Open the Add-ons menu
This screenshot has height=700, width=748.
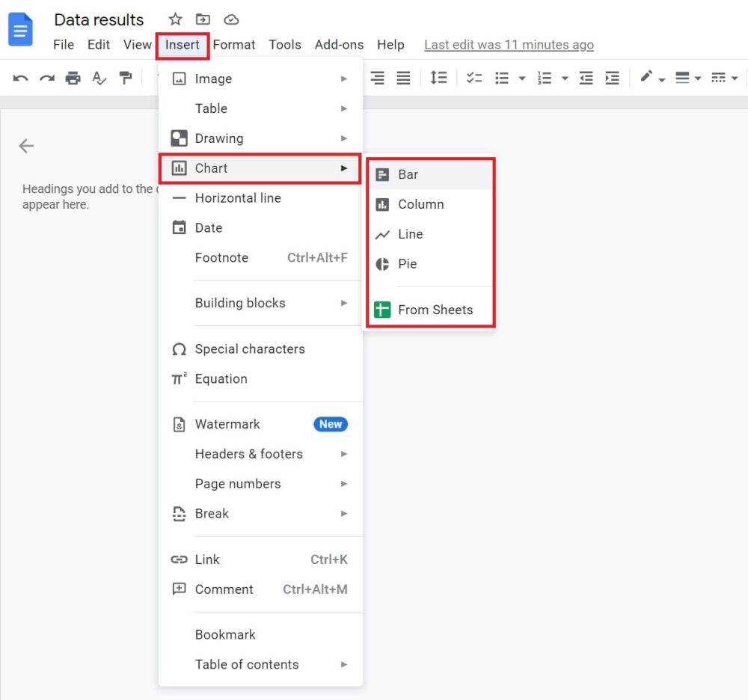pyautogui.click(x=339, y=45)
